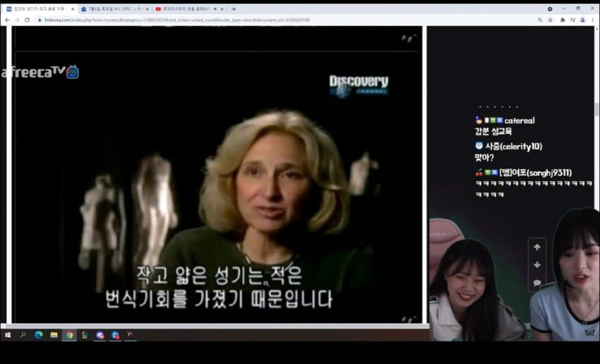The image size is (600, 364).
Task: Open Windows taskbar search
Action: pyautogui.click(x=23, y=335)
